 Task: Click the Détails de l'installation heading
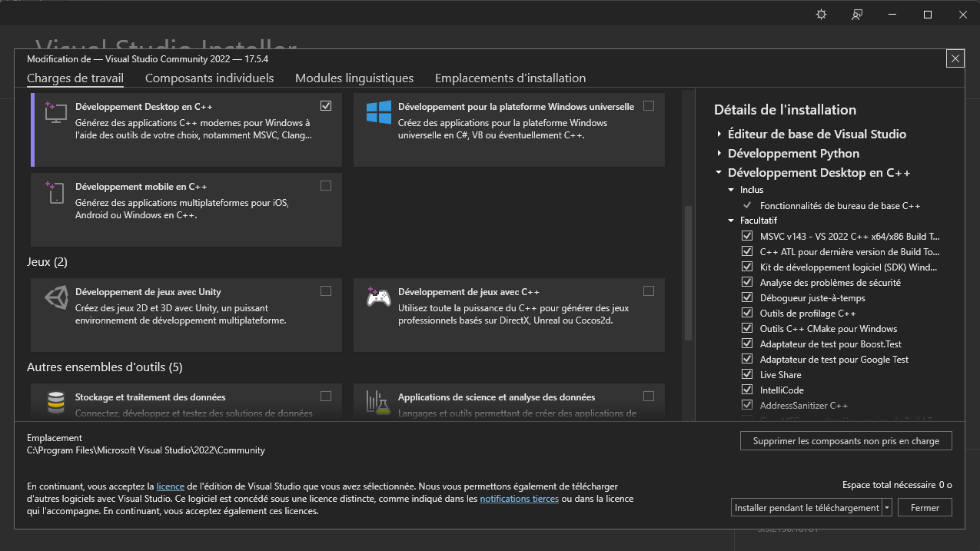pos(785,110)
